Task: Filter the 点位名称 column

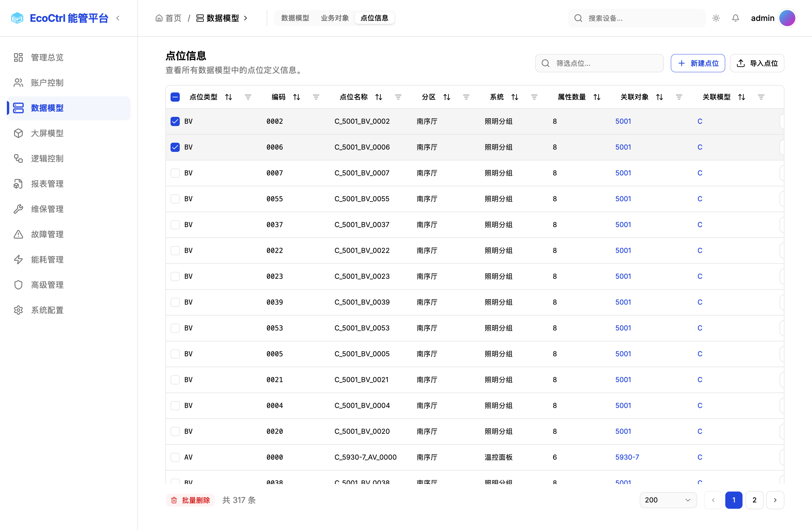Action: click(x=398, y=97)
